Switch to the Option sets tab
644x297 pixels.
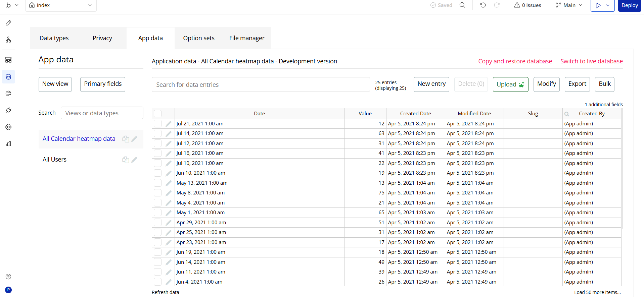click(199, 38)
